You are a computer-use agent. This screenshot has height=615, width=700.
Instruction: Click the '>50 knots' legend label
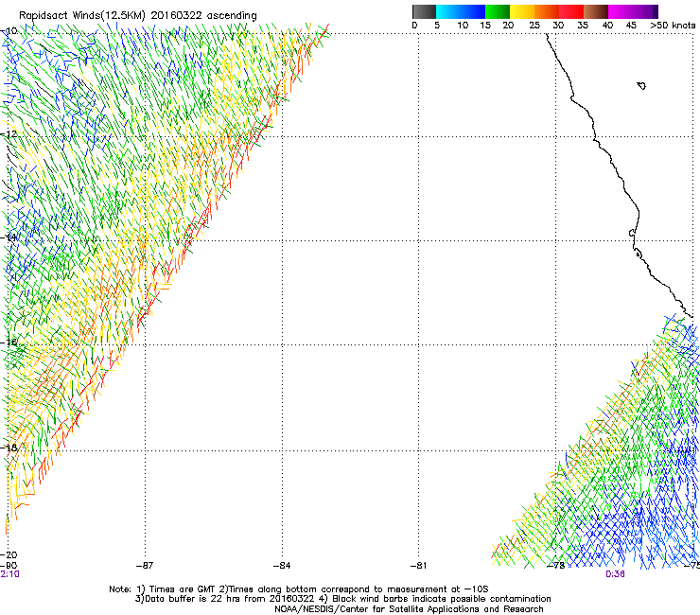673,26
